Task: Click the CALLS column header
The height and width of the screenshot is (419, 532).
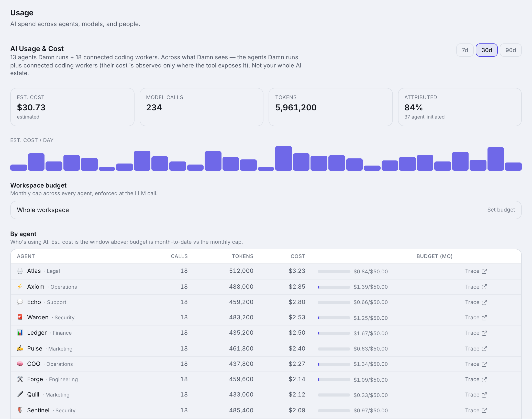Action: [x=179, y=256]
